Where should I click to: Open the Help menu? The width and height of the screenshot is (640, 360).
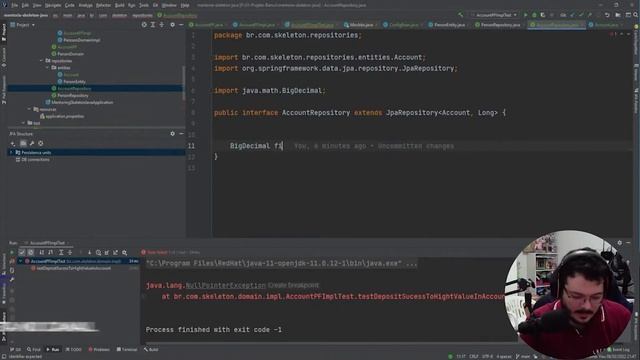tap(185, 5)
